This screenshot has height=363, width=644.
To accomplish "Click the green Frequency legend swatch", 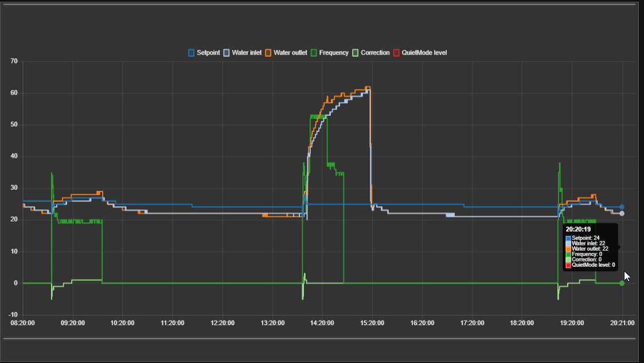I will click(x=314, y=53).
